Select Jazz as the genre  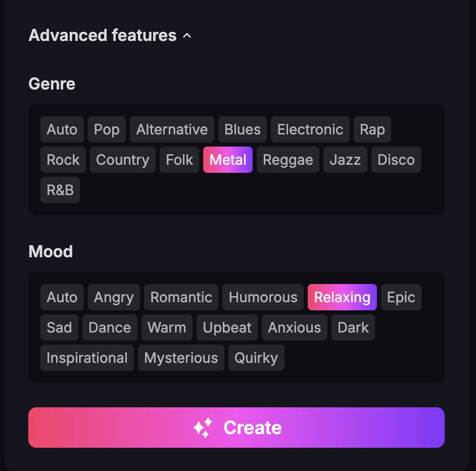click(x=345, y=160)
